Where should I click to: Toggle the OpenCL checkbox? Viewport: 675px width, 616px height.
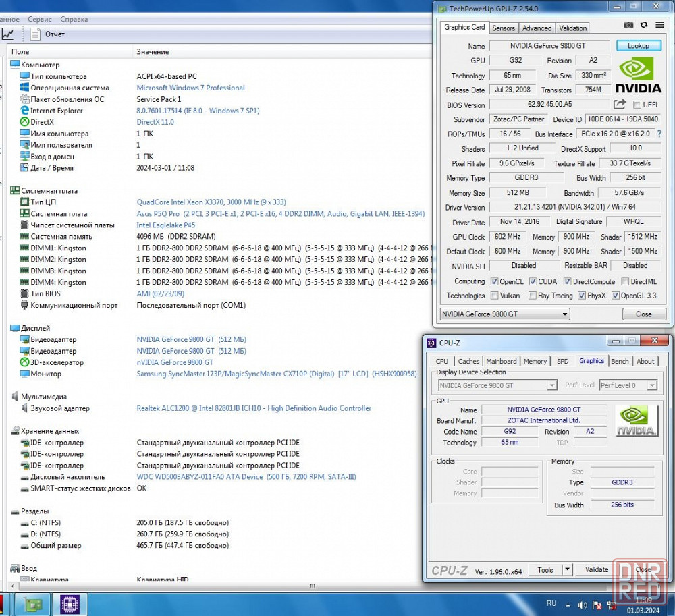point(494,281)
